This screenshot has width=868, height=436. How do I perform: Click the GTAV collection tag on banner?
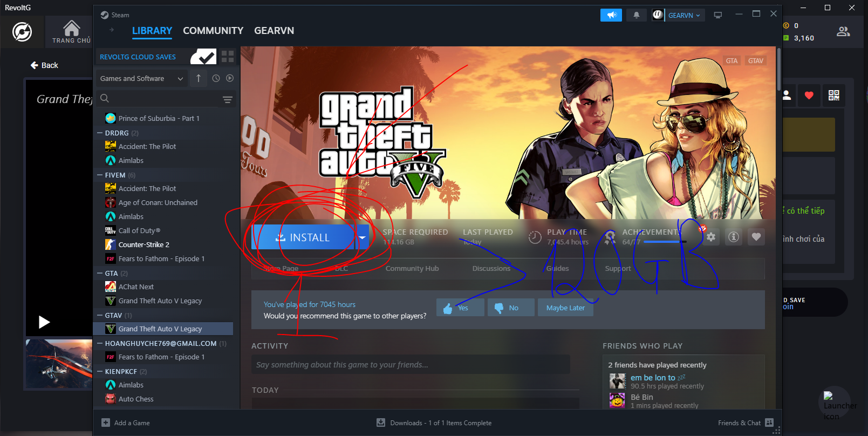tap(755, 60)
